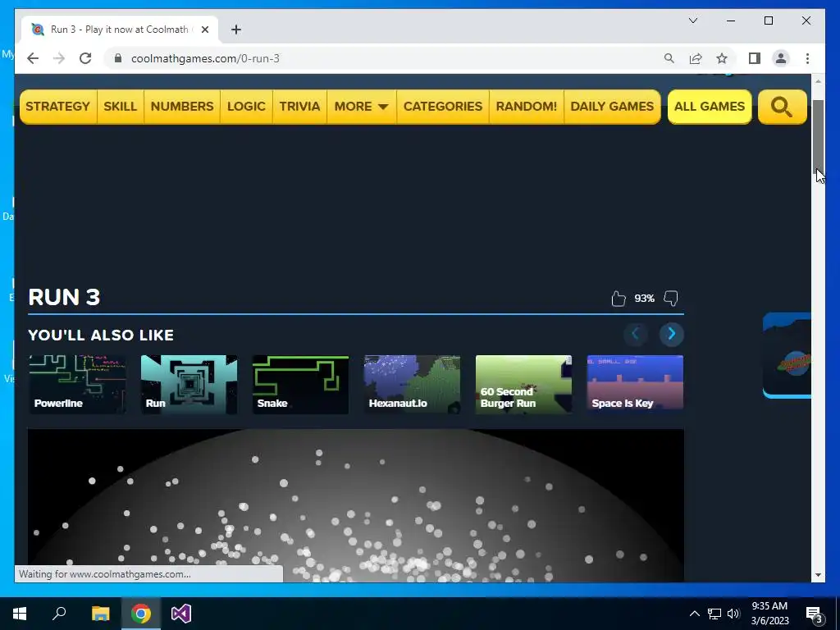Show previous games in You'll Also Like
Screen dimensions: 840x630
click(636, 335)
